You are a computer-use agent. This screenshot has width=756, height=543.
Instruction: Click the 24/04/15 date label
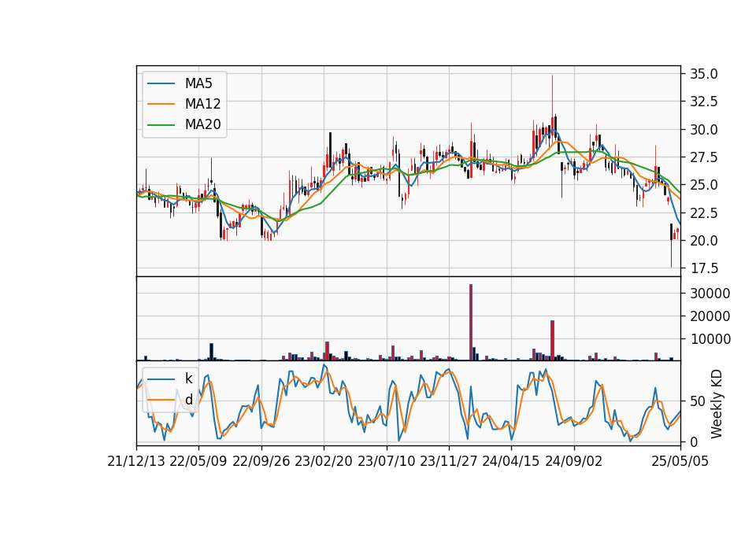tap(511, 461)
